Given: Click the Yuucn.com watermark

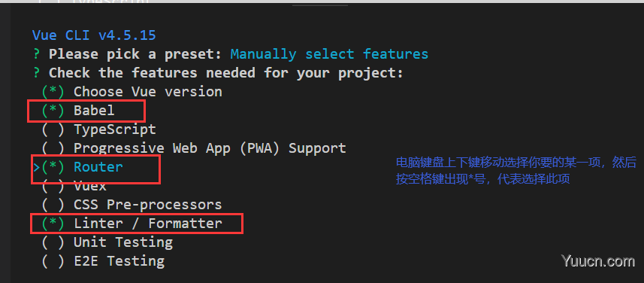Looking at the screenshot, I should (597, 261).
